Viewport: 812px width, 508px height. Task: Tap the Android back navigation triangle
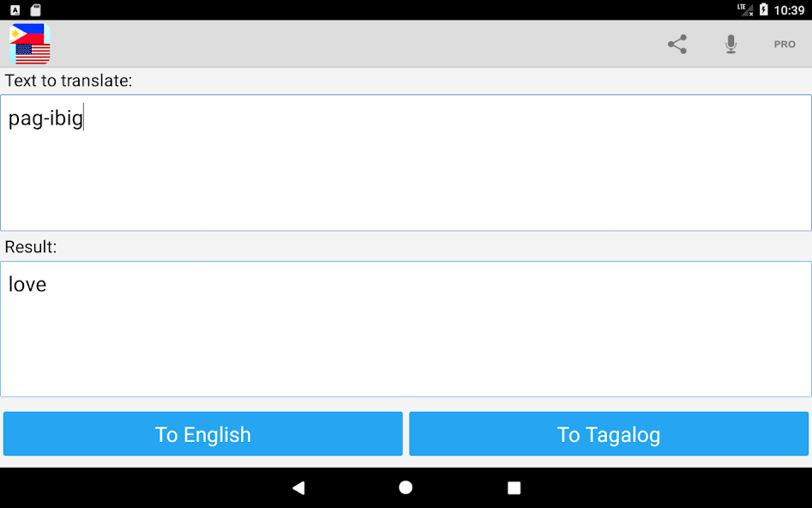click(298, 487)
